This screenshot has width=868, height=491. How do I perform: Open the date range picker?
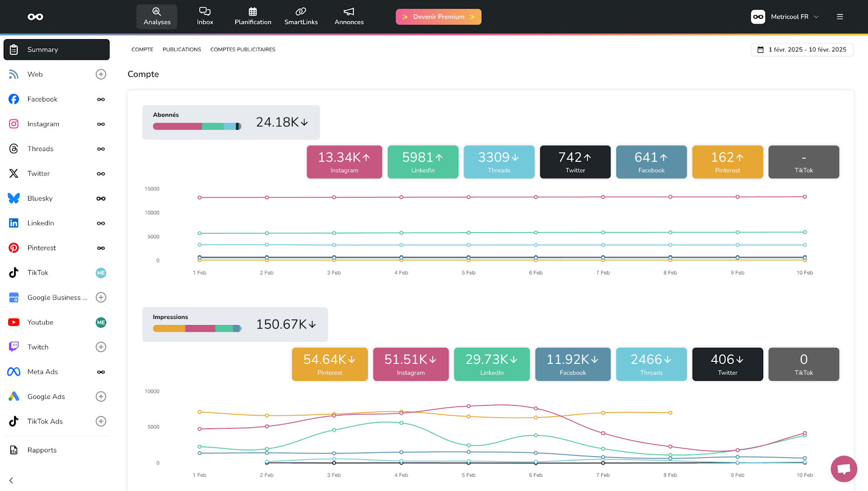(802, 49)
